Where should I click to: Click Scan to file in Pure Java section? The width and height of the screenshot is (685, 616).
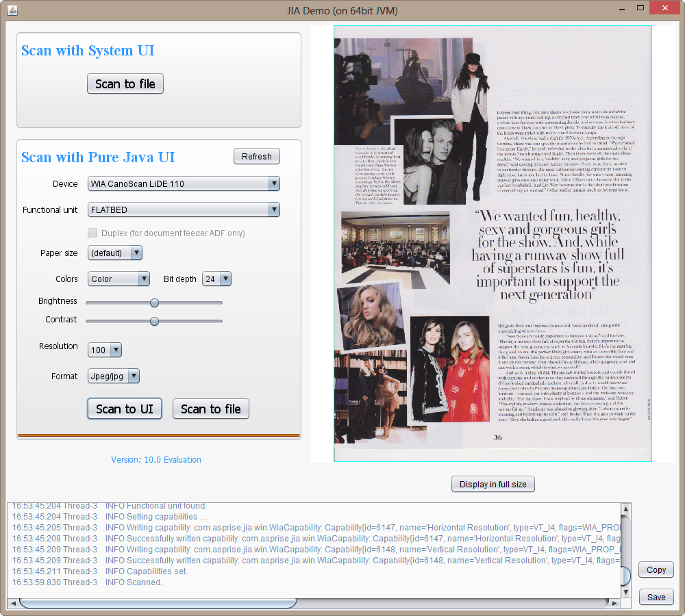point(211,409)
